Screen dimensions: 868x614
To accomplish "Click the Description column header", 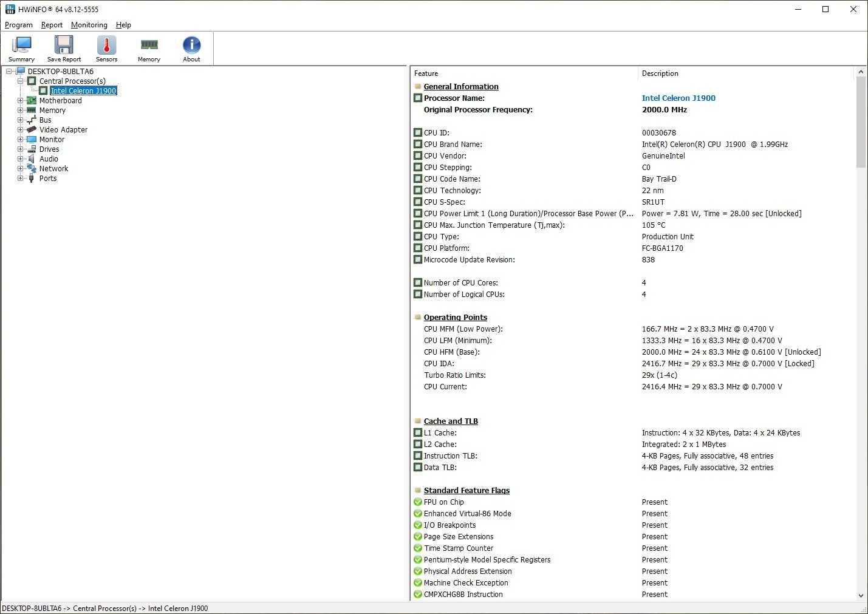I will click(x=746, y=73).
